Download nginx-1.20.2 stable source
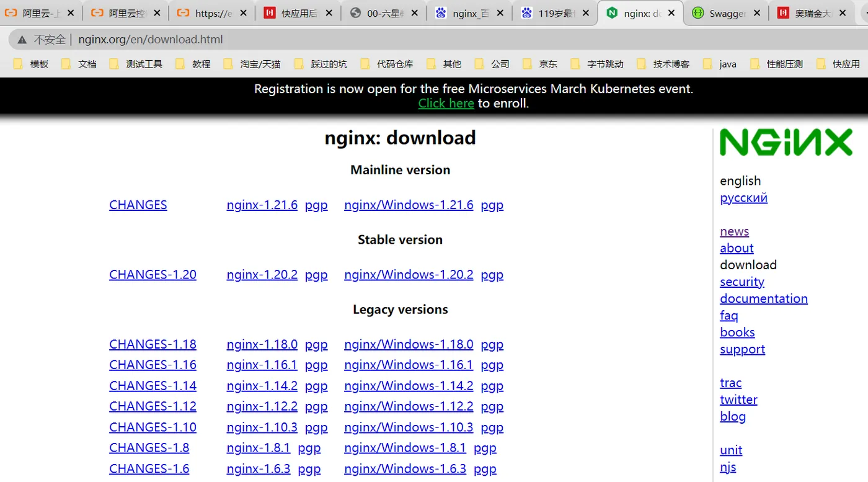This screenshot has height=482, width=868. (262, 275)
